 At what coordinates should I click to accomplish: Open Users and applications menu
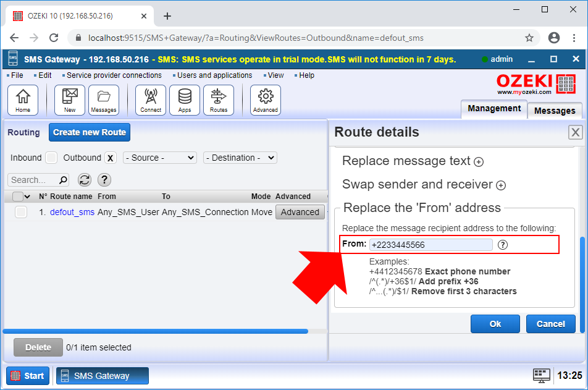click(x=214, y=75)
